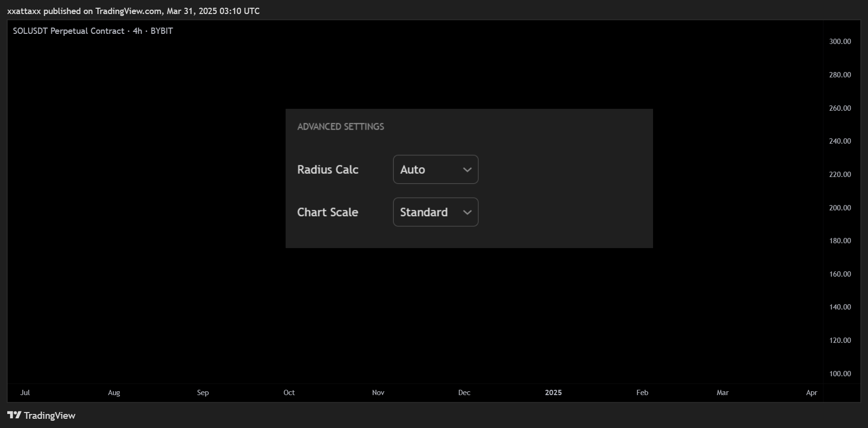The image size is (868, 428).
Task: Click the 280.00 price axis label
Action: tap(840, 75)
